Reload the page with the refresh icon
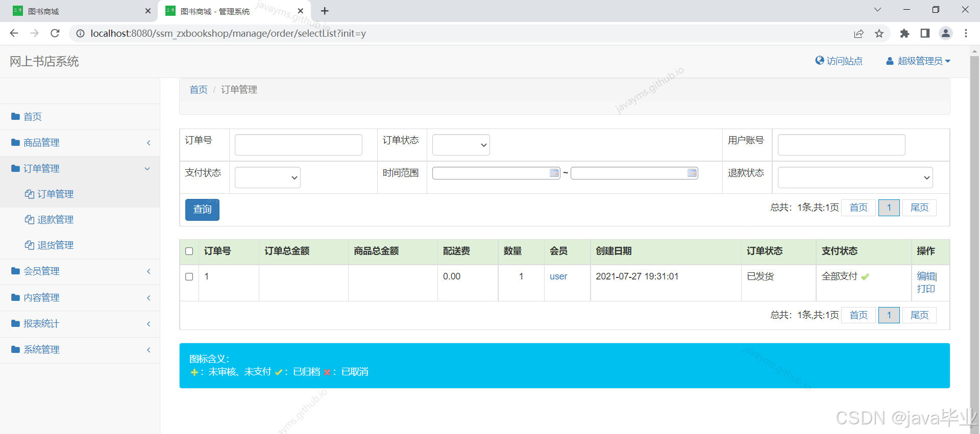Image resolution: width=980 pixels, height=434 pixels. pos(55,33)
